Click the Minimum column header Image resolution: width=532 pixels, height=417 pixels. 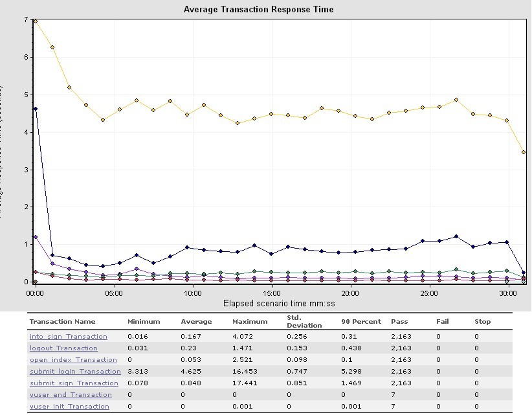143,322
